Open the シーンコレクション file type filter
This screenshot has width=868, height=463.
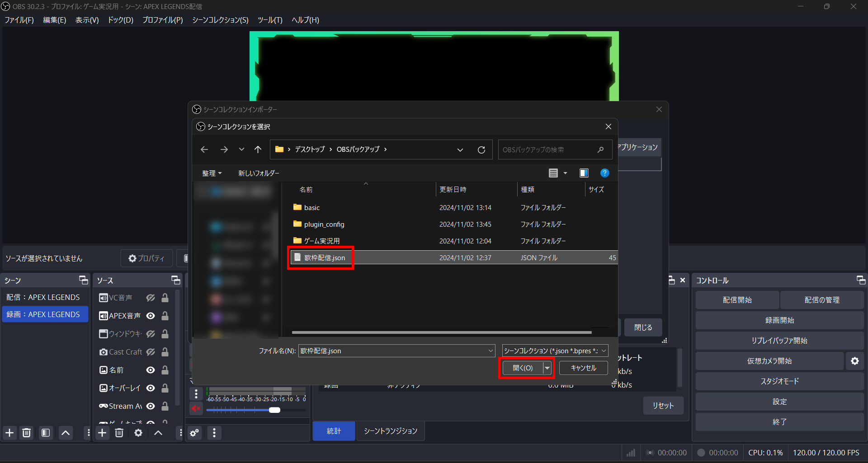[555, 351]
